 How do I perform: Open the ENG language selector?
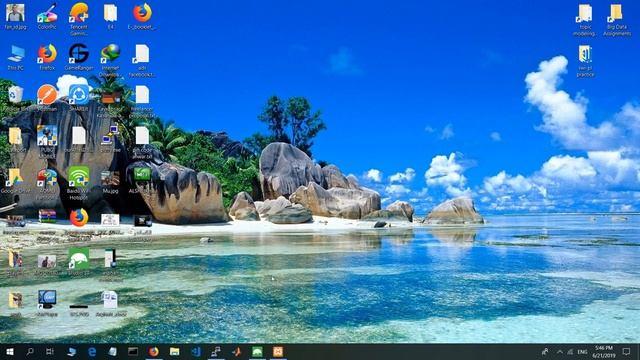[582, 351]
